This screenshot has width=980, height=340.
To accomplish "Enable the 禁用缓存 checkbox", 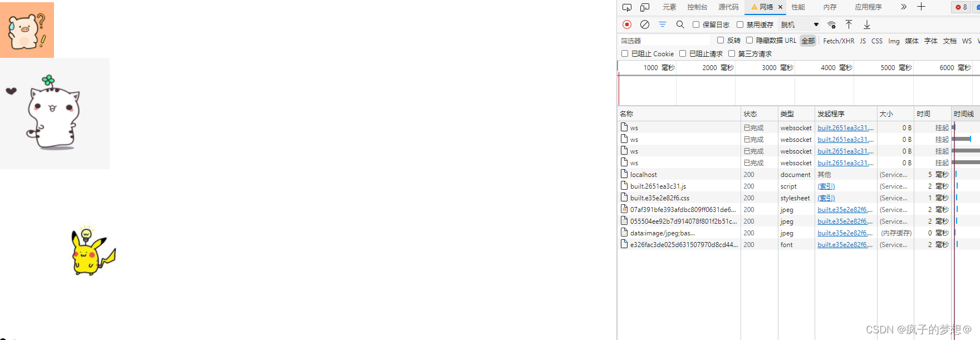I will click(x=740, y=24).
